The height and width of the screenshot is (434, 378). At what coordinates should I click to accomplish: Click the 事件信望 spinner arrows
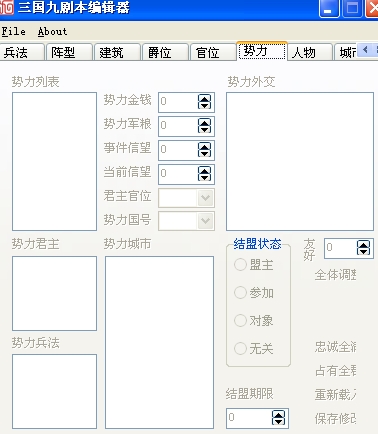[204, 150]
